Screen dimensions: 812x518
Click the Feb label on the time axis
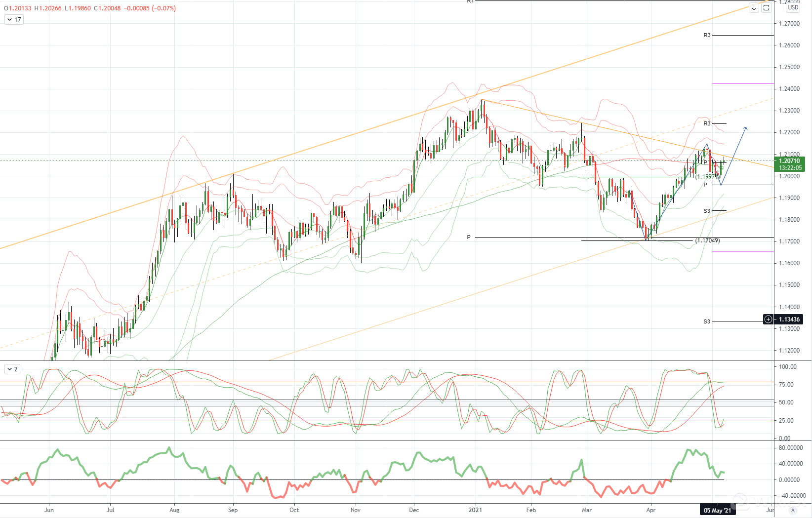[531, 510]
